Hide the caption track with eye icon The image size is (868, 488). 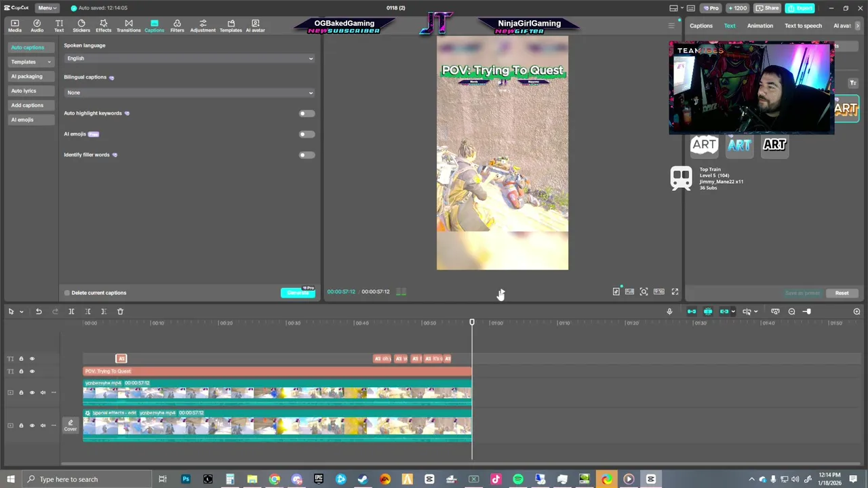point(32,359)
